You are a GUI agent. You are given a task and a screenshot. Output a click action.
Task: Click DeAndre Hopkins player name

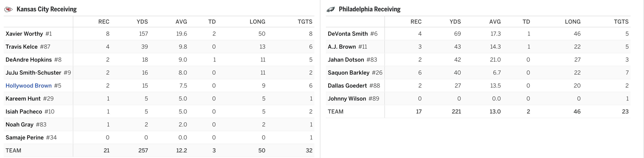(28, 60)
